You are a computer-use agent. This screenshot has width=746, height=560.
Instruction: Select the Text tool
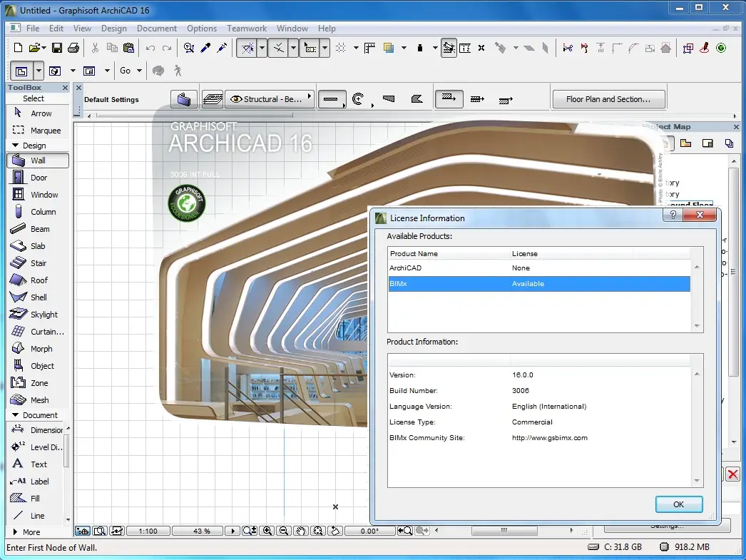36,464
